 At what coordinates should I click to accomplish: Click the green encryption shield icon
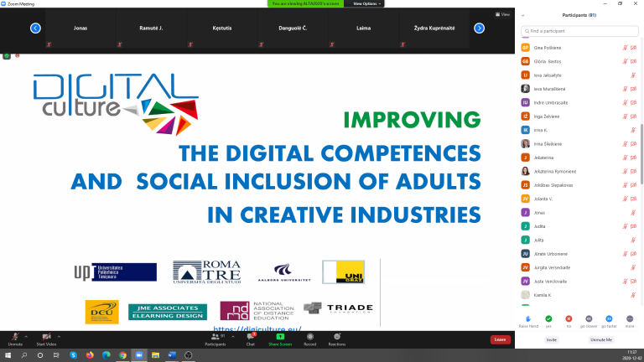[7, 56]
